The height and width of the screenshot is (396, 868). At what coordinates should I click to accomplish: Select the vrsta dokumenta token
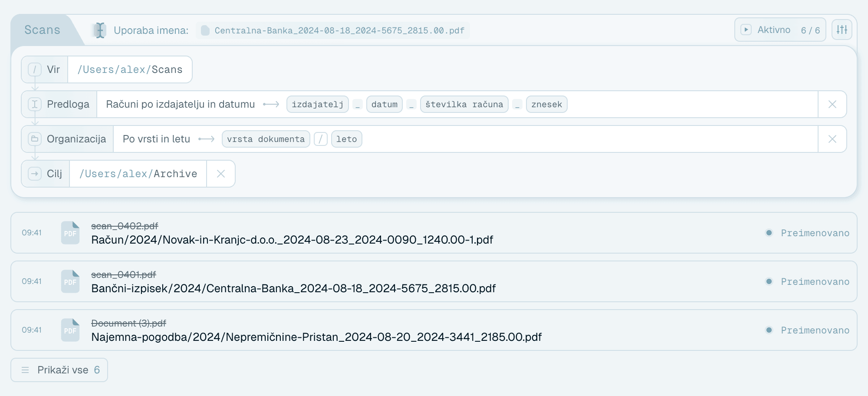point(266,139)
